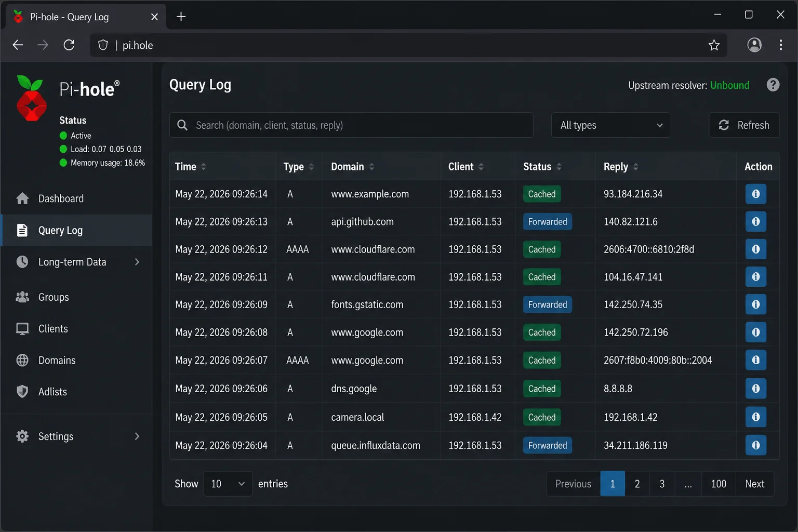Reload the page with browser refresh icon

[x=69, y=45]
